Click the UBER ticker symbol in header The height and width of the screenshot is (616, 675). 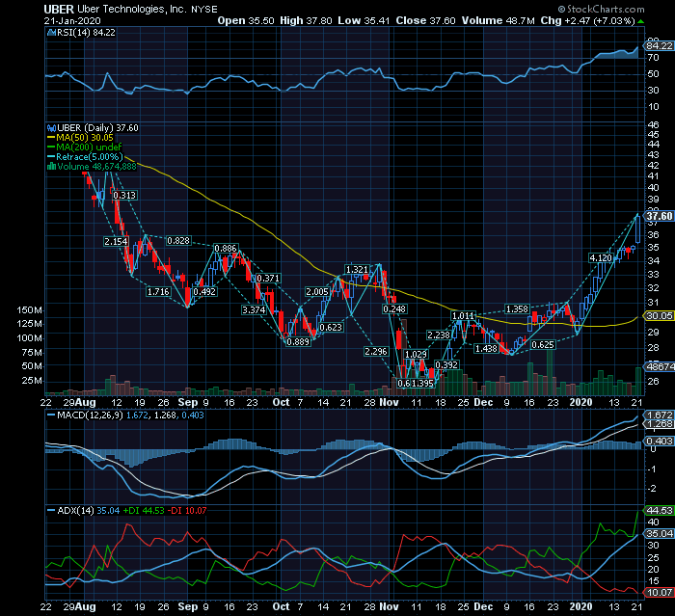pos(59,9)
